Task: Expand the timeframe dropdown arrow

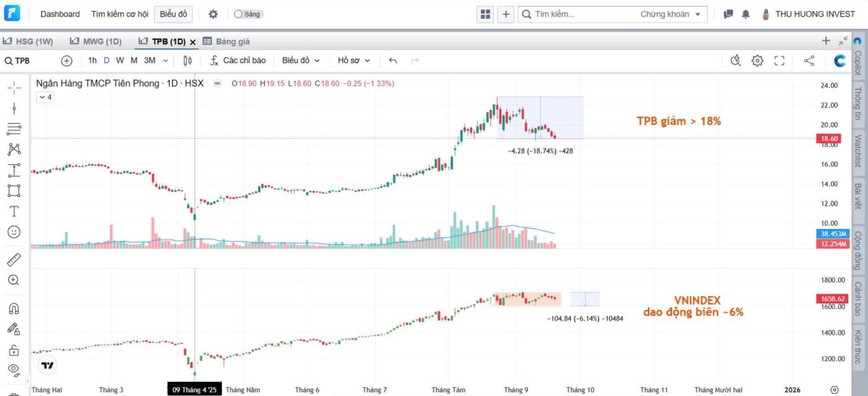Action: [166, 61]
